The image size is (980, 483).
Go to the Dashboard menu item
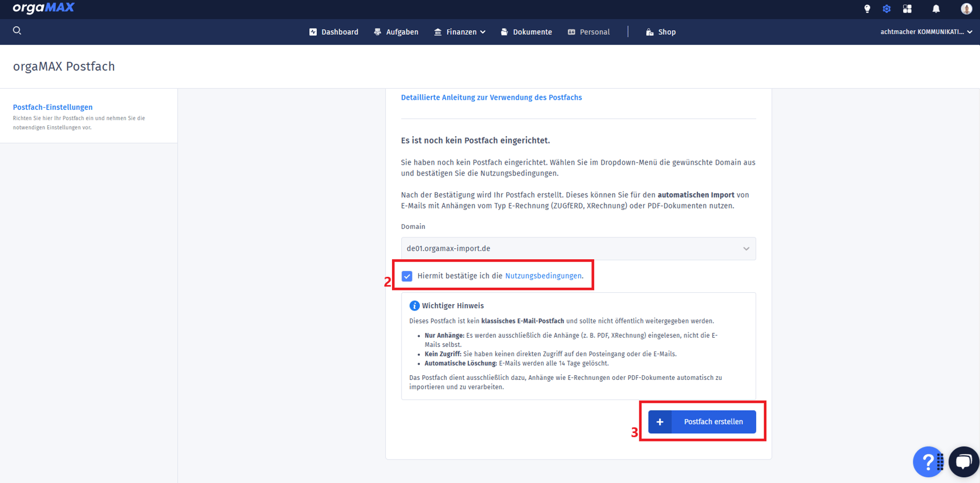(334, 32)
